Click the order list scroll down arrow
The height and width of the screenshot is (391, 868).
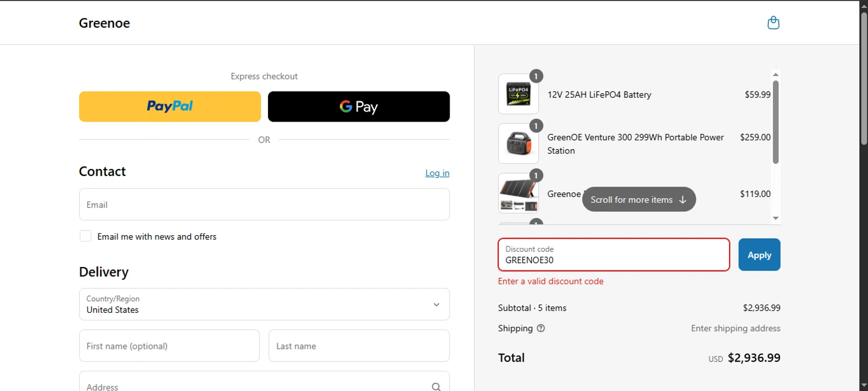tap(776, 218)
